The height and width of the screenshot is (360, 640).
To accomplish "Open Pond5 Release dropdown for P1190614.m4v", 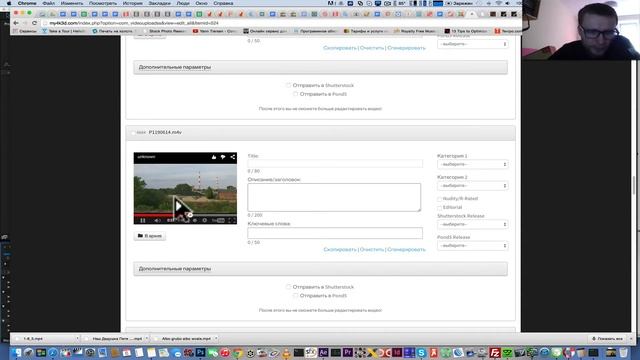I will [x=473, y=246].
